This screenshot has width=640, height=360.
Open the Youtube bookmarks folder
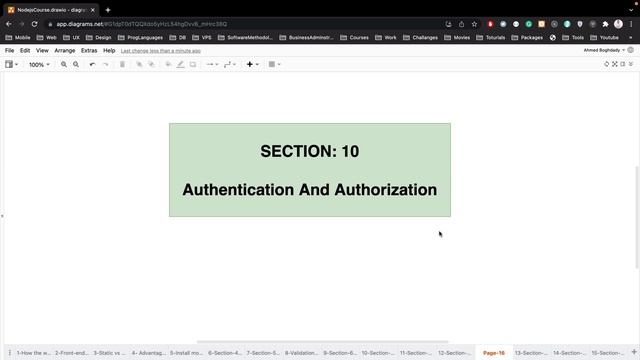coord(604,38)
